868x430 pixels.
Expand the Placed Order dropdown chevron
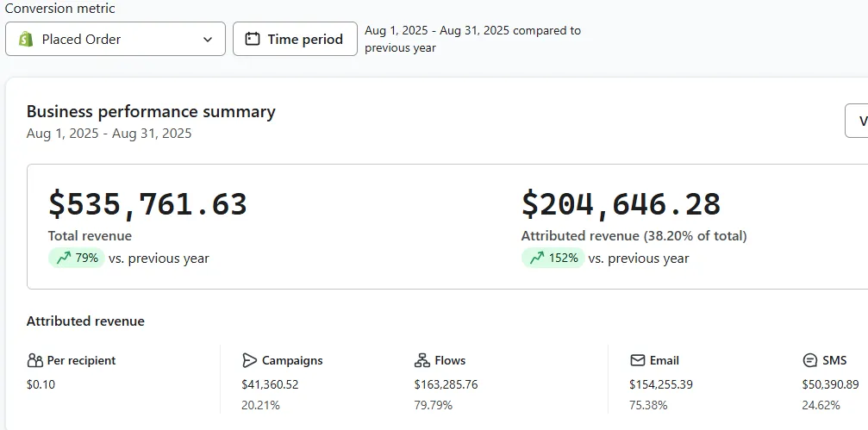pyautogui.click(x=208, y=39)
